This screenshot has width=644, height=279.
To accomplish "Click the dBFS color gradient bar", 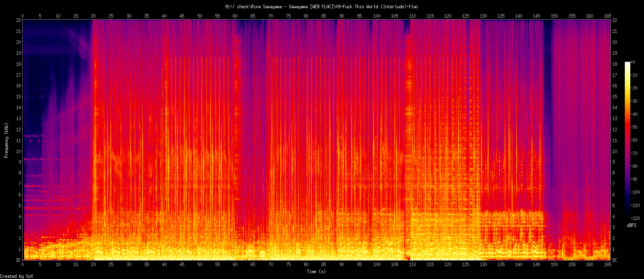I will click(628, 140).
